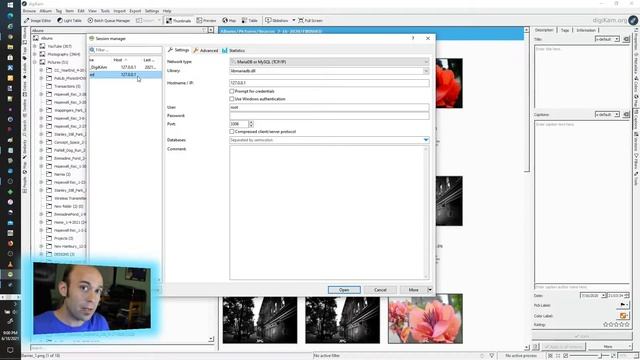640x360 pixels.
Task: Switch to Table view mode
Action: coord(249,20)
